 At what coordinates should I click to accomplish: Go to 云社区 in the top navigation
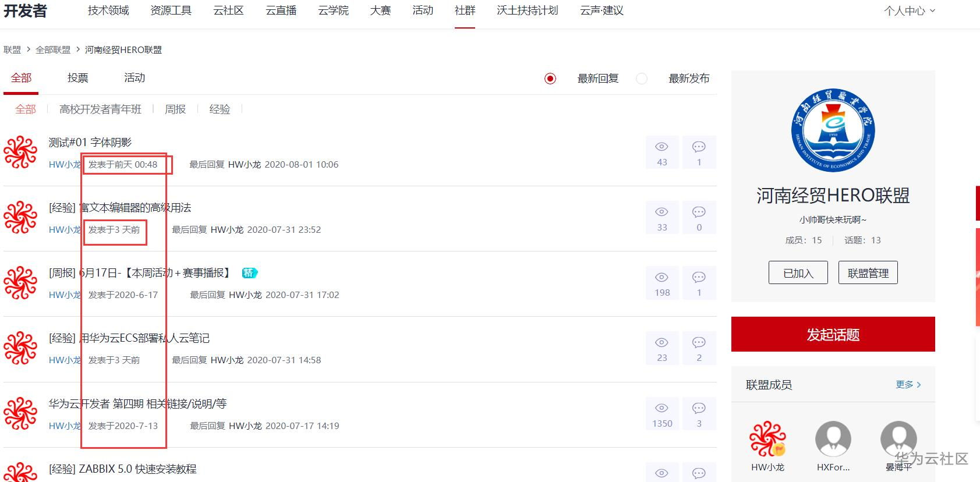click(228, 10)
